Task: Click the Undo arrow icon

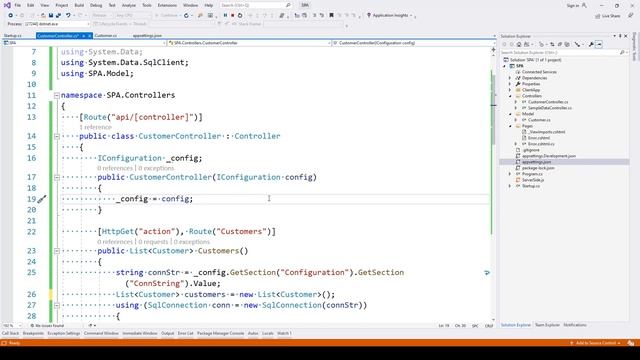Action: click(x=68, y=16)
